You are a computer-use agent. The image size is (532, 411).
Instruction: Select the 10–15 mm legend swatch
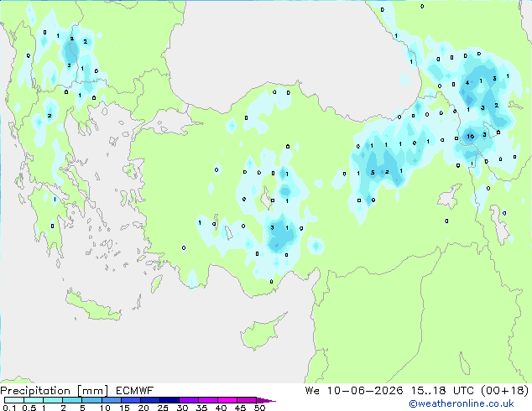tap(111, 400)
